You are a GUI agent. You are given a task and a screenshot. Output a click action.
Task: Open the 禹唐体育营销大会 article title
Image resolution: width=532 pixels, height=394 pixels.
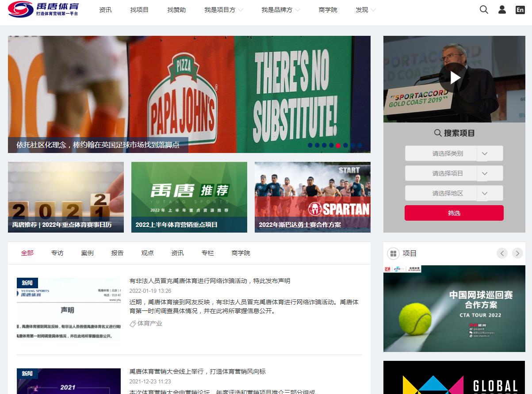[x=197, y=371]
